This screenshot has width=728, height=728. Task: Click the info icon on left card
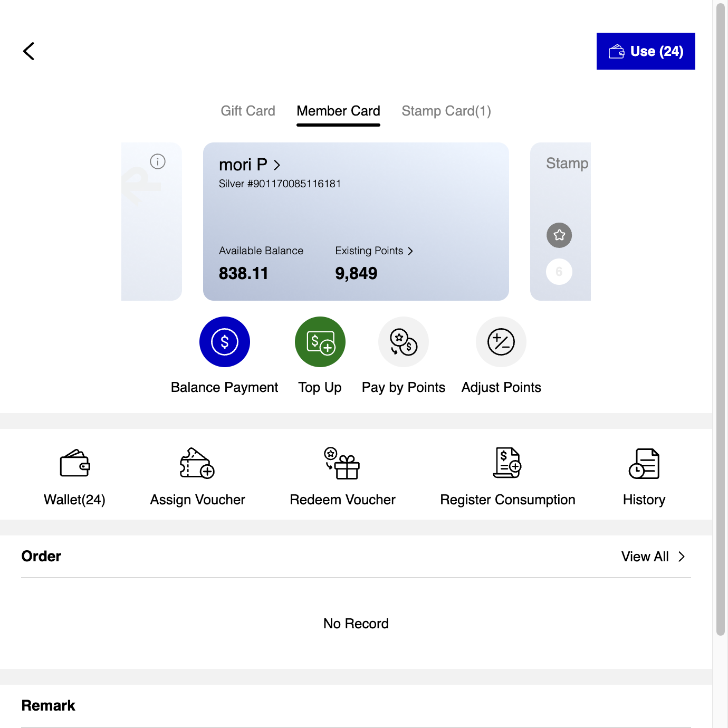[158, 161]
